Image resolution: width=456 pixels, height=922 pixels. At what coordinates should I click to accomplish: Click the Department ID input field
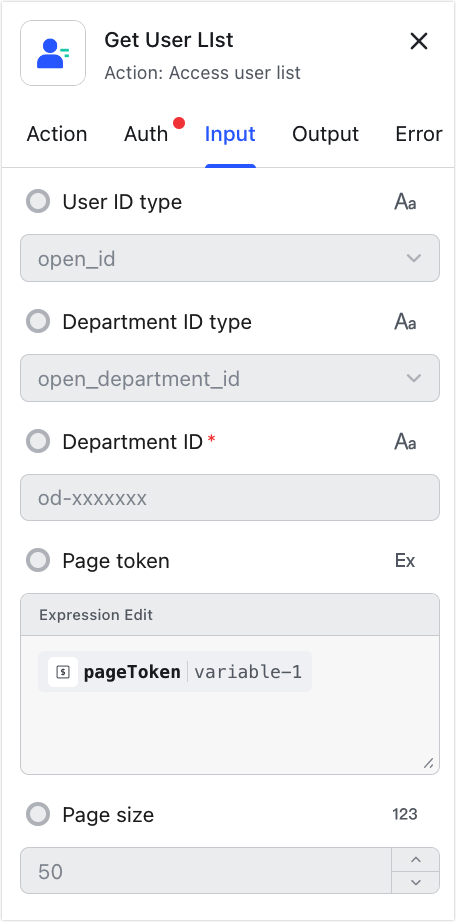tap(230, 497)
